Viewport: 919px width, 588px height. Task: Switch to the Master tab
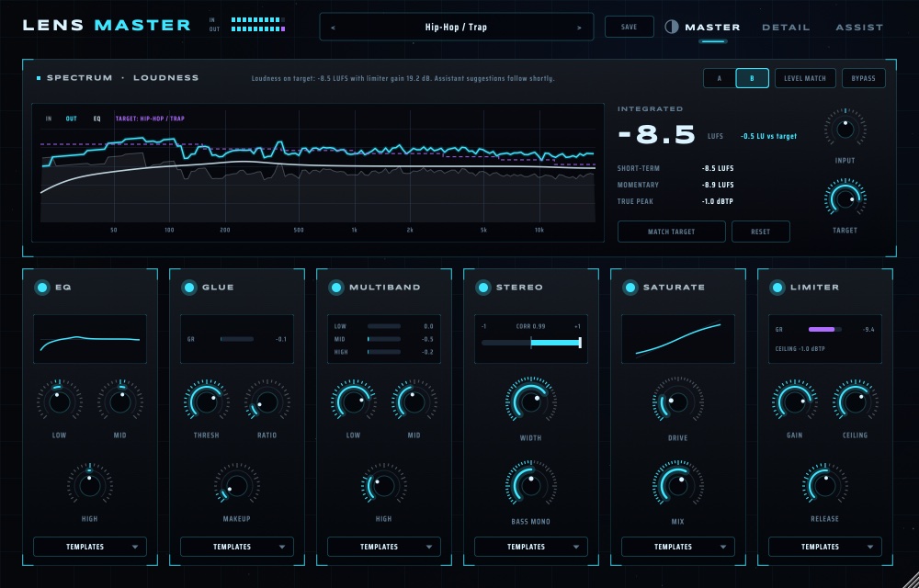(x=712, y=28)
